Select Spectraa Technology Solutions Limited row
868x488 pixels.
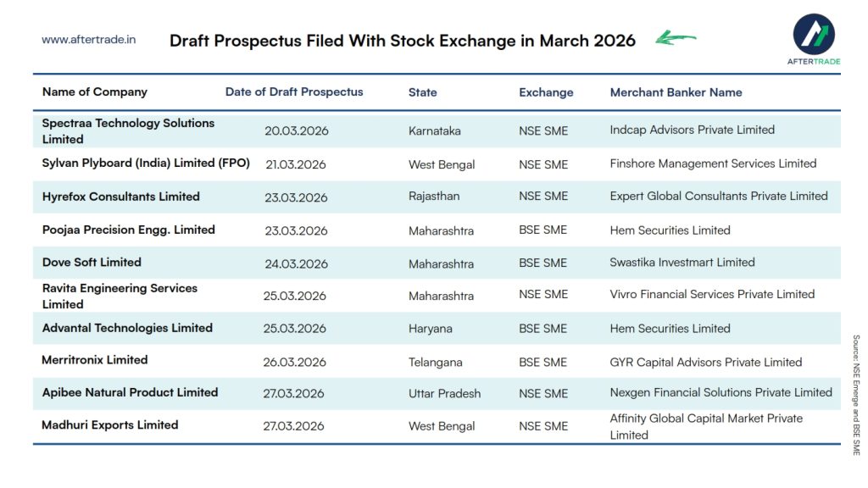point(128,130)
